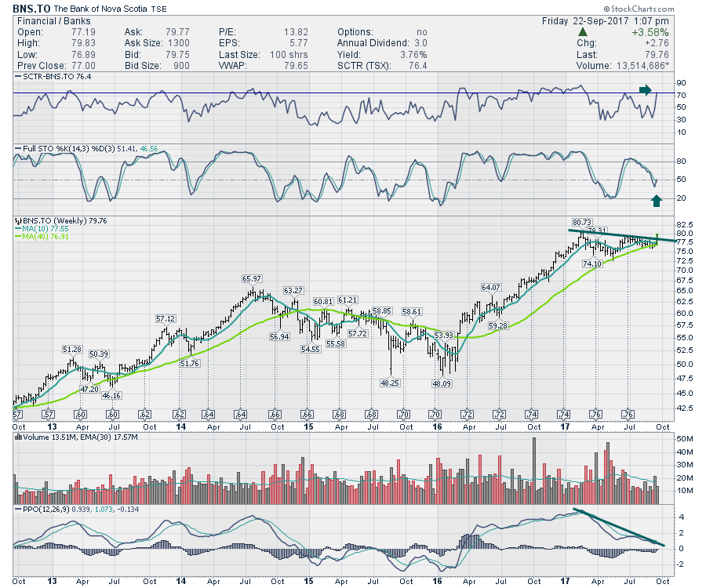Click the 'PPO(12,26,9)' indicator label
The image size is (706, 588).
(45, 510)
